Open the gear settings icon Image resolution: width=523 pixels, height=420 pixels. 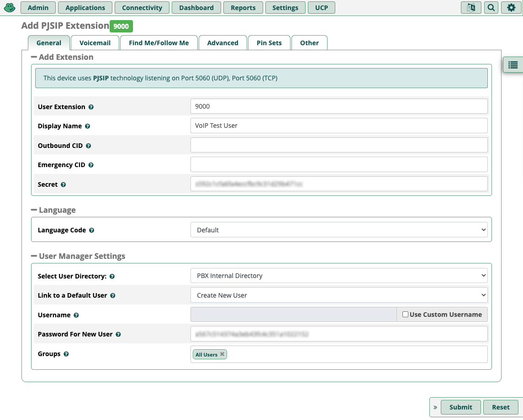(511, 7)
